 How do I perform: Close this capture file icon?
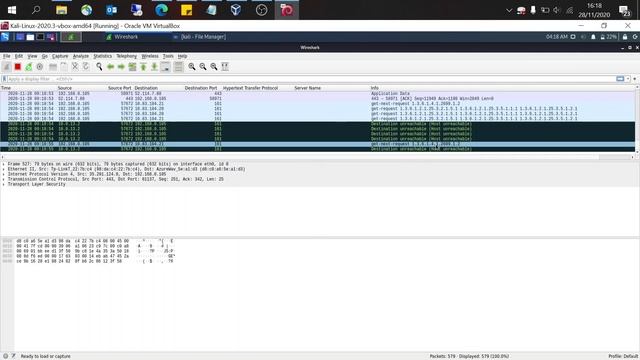(x=75, y=67)
